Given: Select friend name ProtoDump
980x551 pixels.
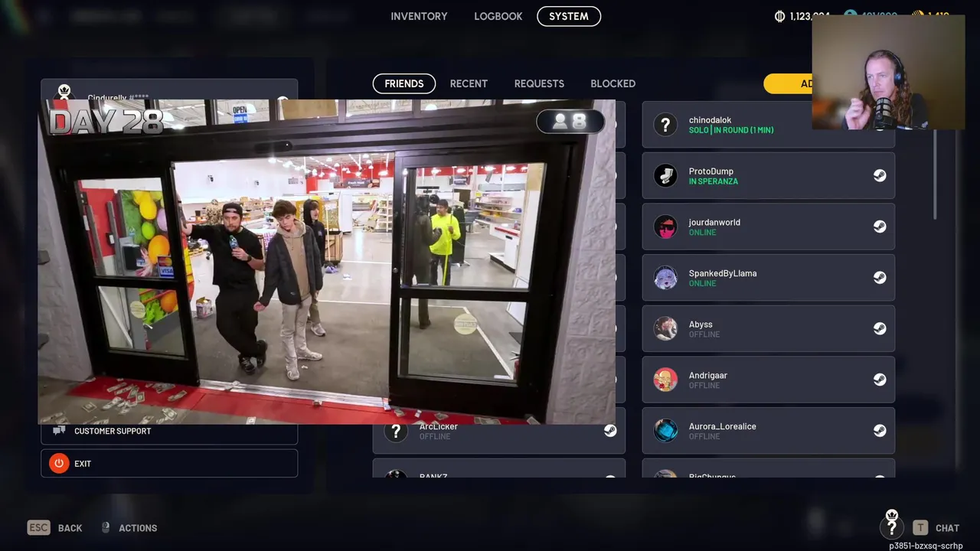Looking at the screenshot, I should 710,171.
